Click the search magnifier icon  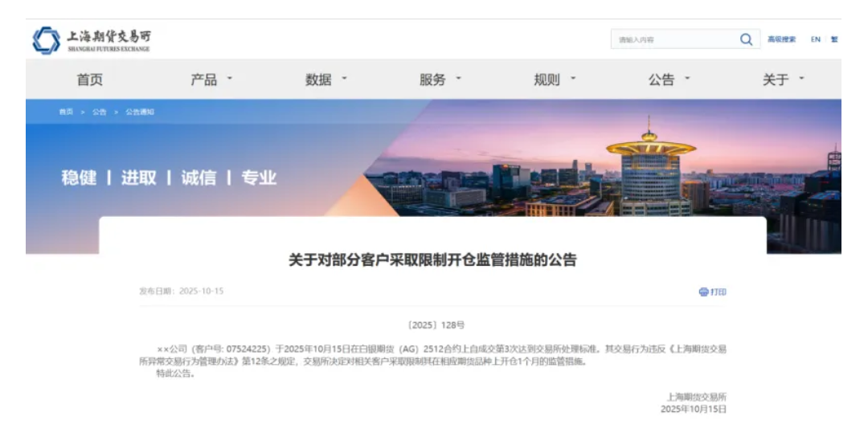[746, 39]
